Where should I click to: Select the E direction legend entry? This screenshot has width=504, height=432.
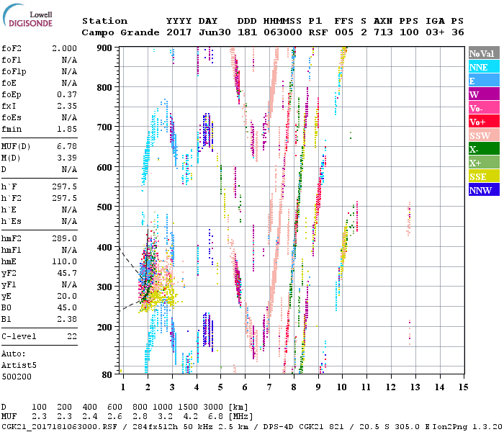click(x=483, y=81)
